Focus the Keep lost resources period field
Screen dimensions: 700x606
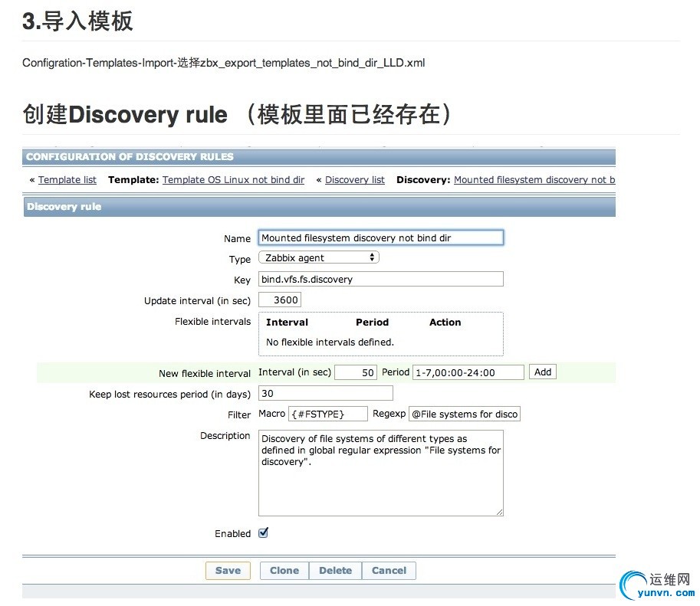[325, 393]
